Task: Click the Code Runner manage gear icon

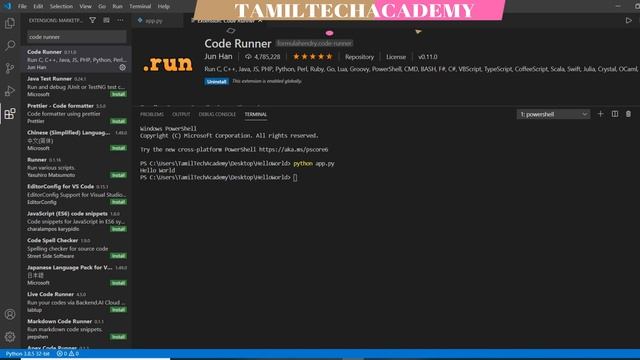Action: [122, 68]
